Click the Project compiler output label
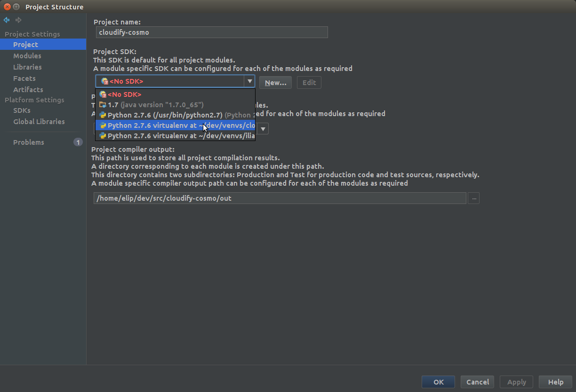The height and width of the screenshot is (392, 576). [133, 149]
